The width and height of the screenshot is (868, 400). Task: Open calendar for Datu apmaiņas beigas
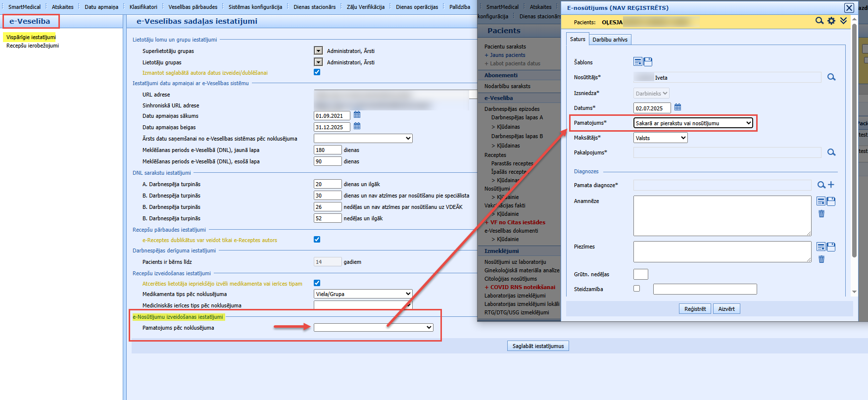click(357, 126)
